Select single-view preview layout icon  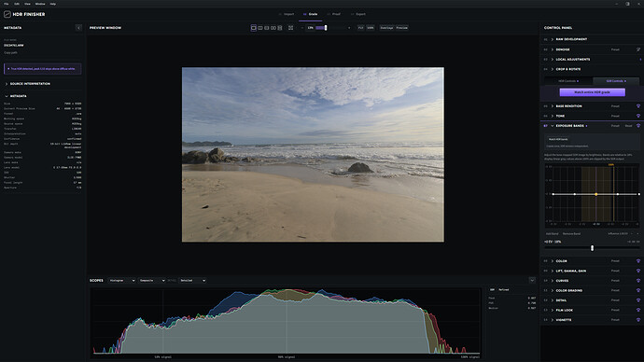(x=254, y=28)
